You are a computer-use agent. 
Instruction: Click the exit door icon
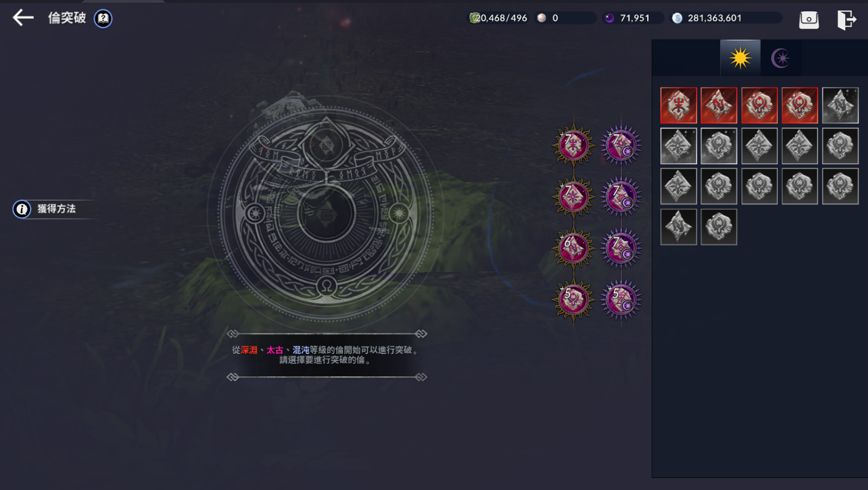pos(846,20)
